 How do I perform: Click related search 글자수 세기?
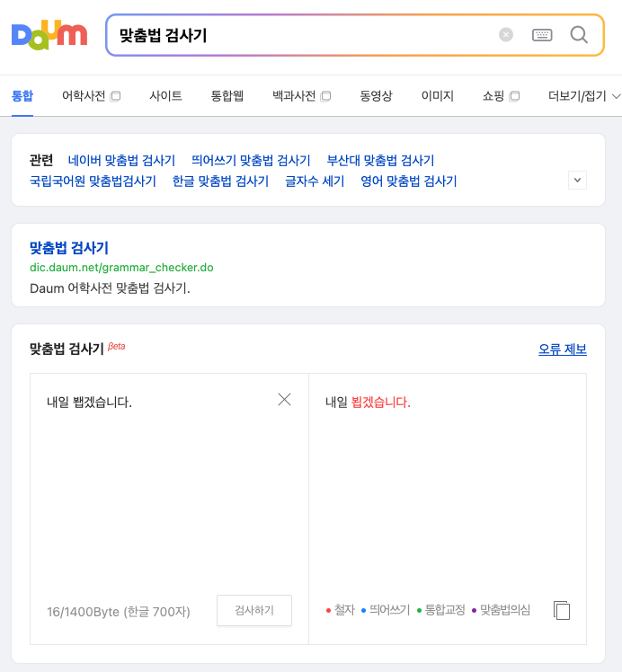coord(315,181)
